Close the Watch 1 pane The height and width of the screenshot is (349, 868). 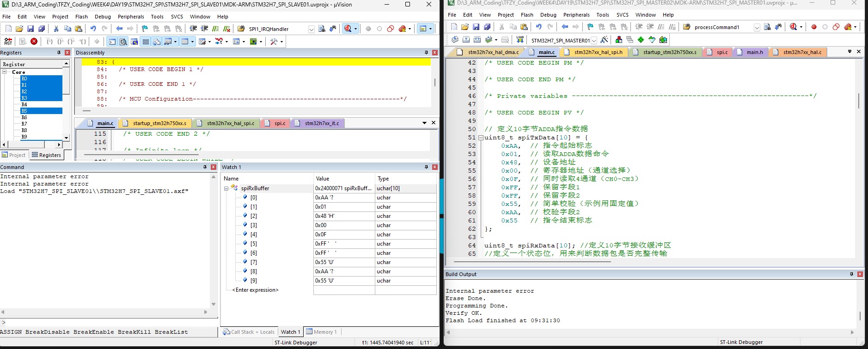click(434, 167)
